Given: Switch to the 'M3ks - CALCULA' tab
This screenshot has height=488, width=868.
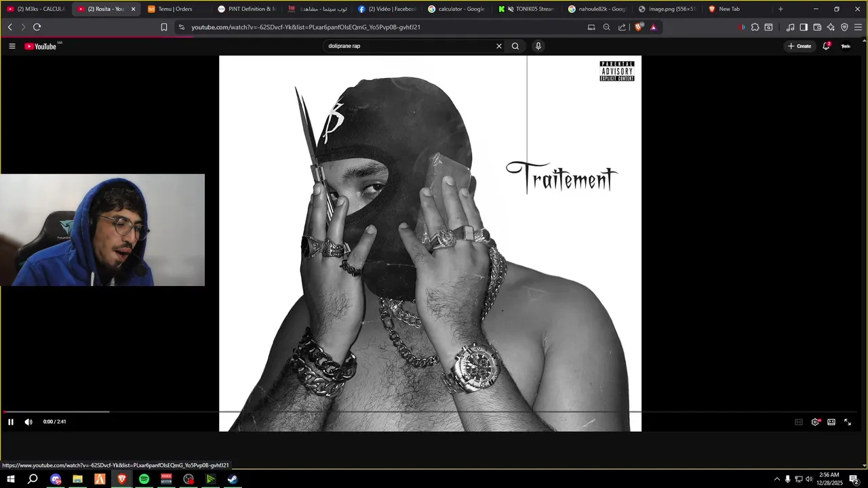Looking at the screenshot, I should pos(35,9).
